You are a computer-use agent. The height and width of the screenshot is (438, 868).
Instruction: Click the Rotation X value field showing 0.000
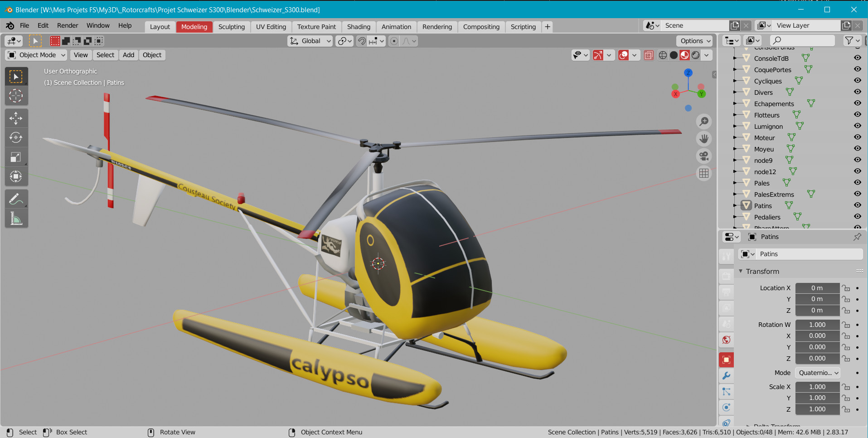coord(817,336)
